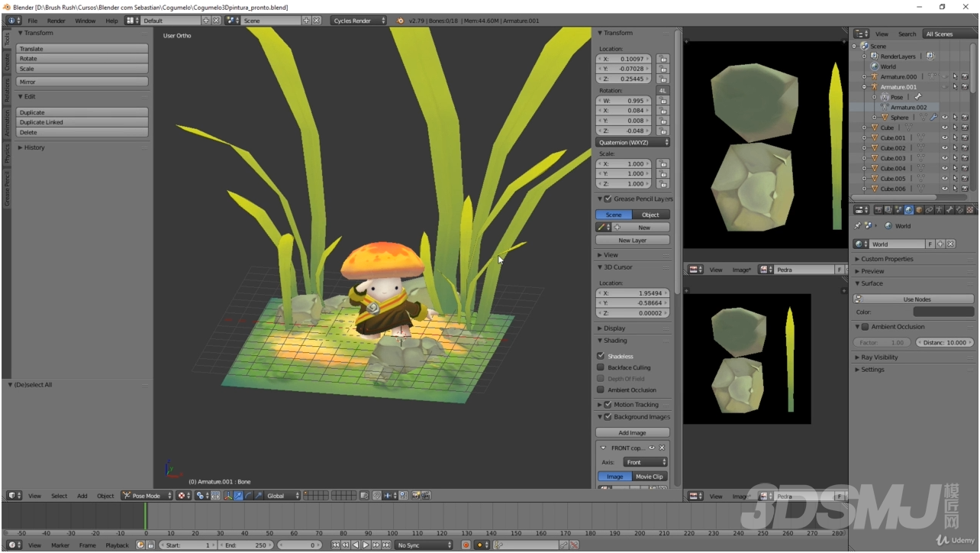The height and width of the screenshot is (553, 980).
Task: Open the Help menu
Action: tap(112, 21)
